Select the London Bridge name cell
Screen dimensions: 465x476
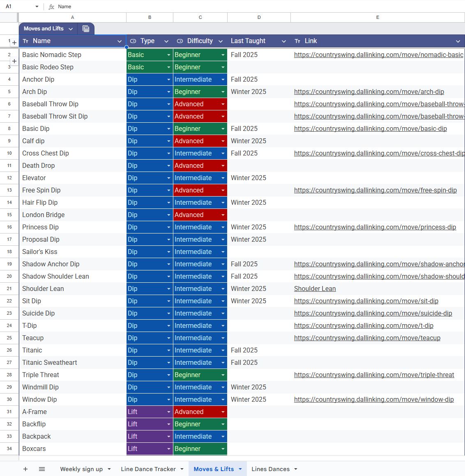click(x=72, y=215)
